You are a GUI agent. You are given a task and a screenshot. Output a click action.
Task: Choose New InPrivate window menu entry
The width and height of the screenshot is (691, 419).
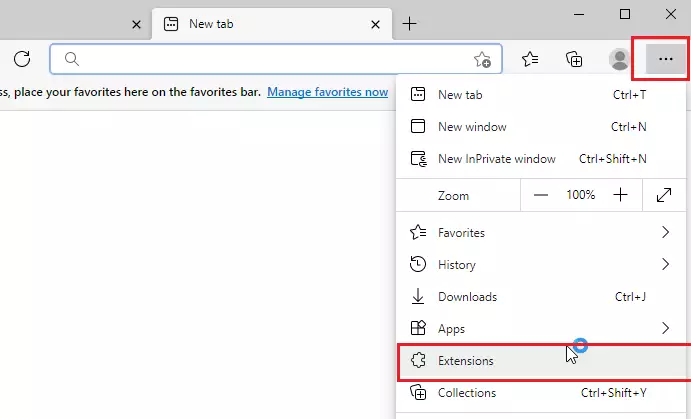[x=541, y=159]
